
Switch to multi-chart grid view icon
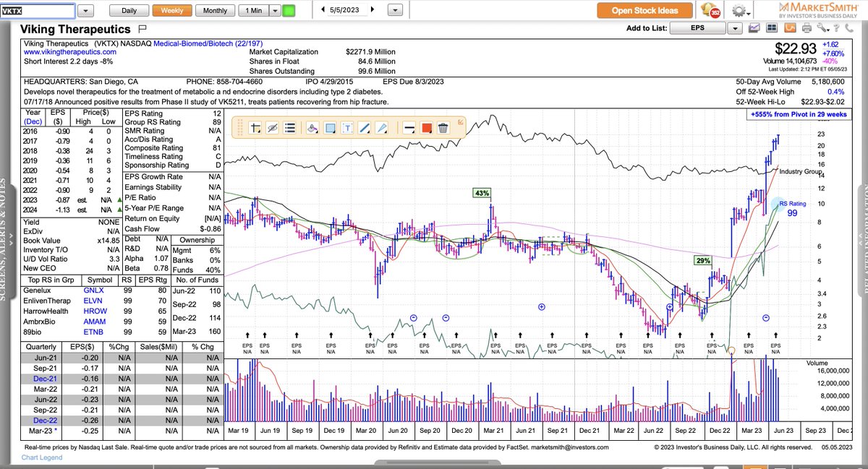pyautogui.click(x=772, y=28)
